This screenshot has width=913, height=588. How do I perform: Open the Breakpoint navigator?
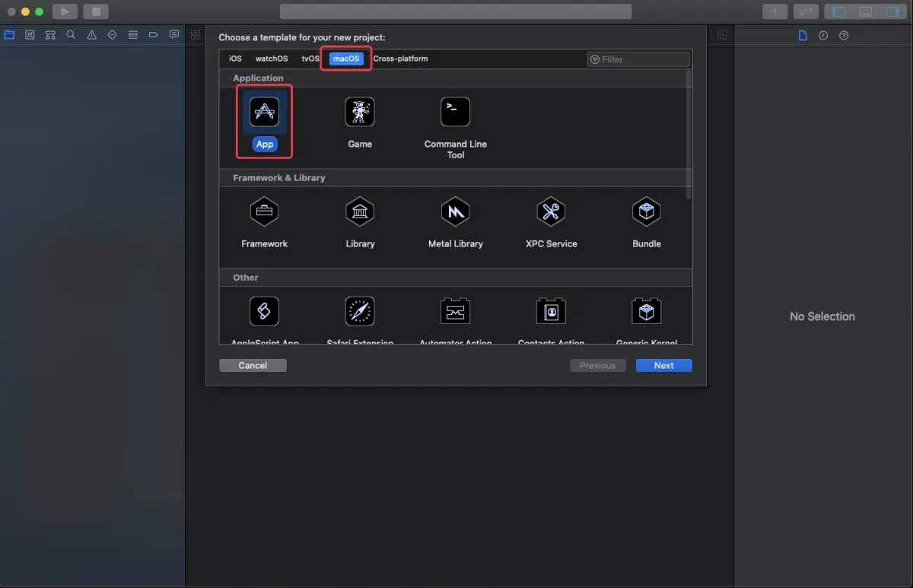(154, 35)
